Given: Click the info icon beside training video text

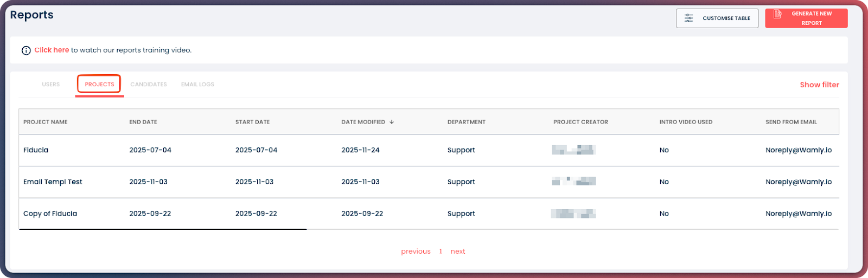Looking at the screenshot, I should pyautogui.click(x=26, y=50).
